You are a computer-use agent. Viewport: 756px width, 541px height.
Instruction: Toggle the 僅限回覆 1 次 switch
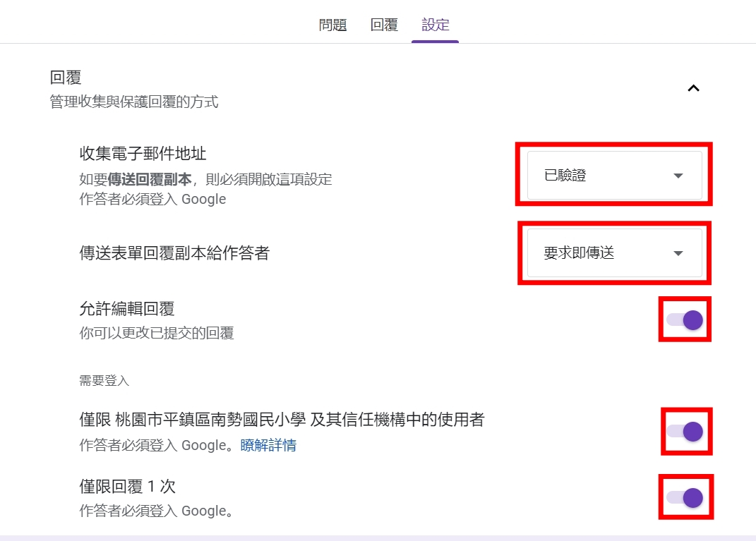point(685,497)
